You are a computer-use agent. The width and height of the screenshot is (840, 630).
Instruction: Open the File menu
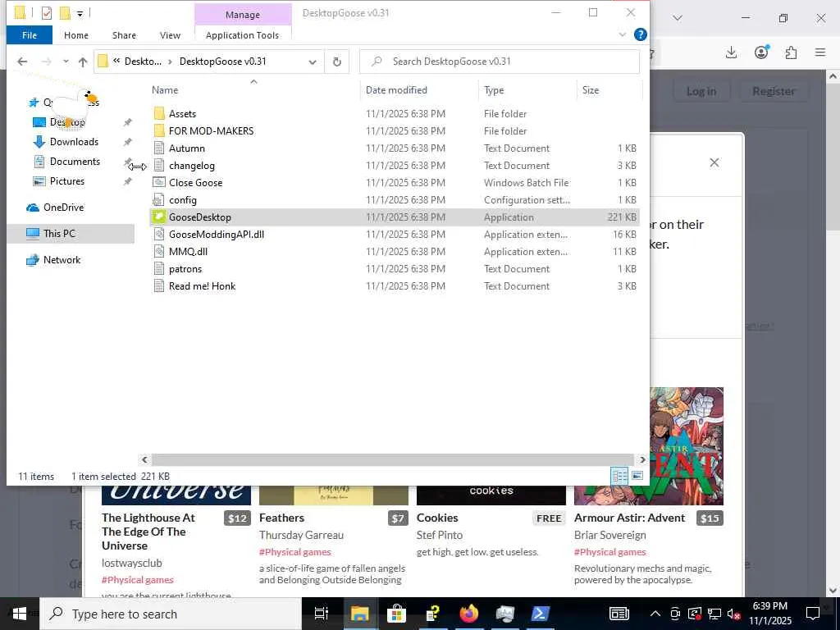tap(30, 35)
